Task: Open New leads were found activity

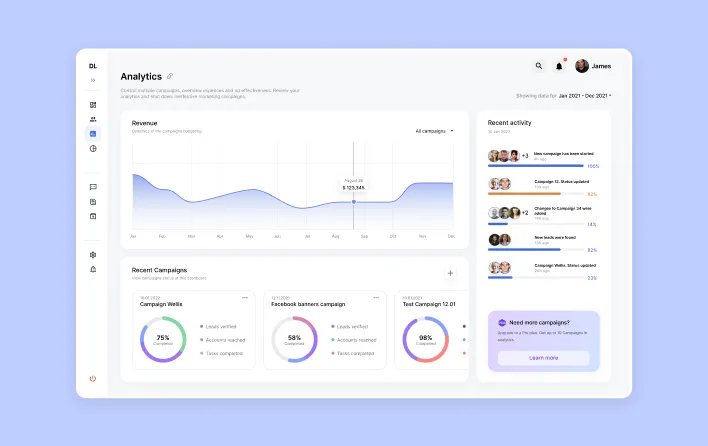Action: coord(555,237)
